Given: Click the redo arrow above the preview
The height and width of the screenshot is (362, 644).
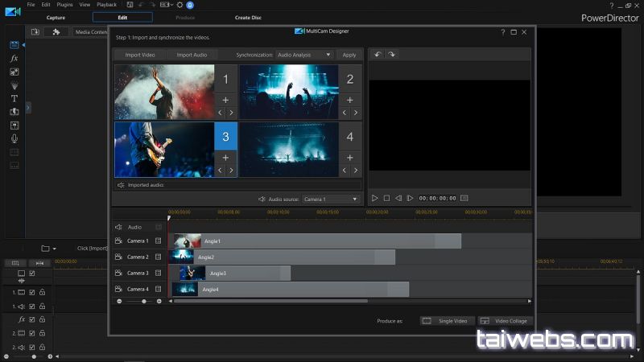Looking at the screenshot, I should [x=392, y=55].
